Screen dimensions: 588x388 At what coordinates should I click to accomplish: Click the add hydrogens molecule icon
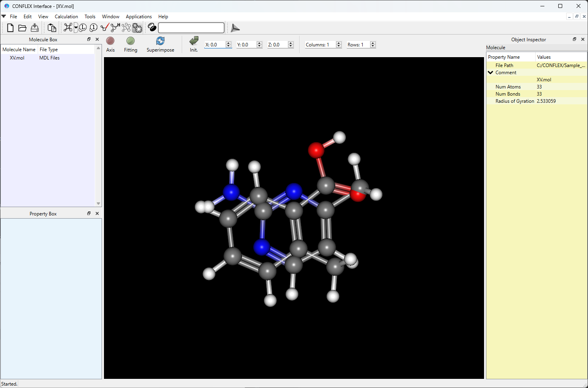[x=115, y=27]
